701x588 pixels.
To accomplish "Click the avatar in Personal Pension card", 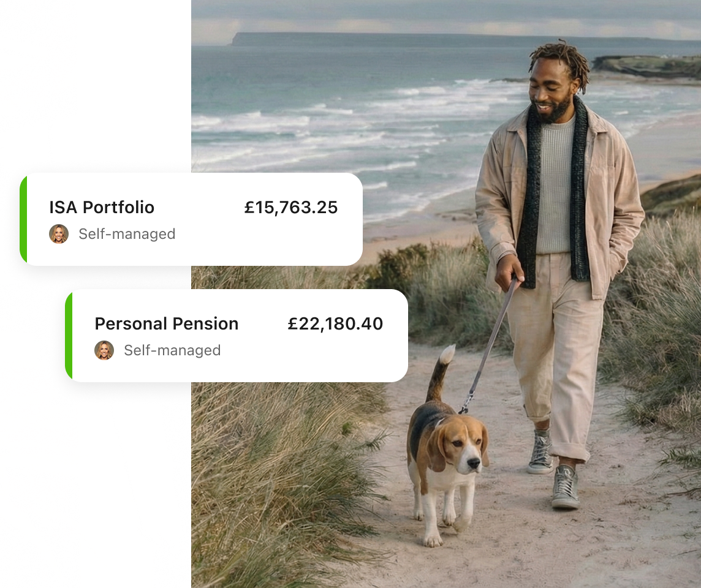I will [104, 350].
